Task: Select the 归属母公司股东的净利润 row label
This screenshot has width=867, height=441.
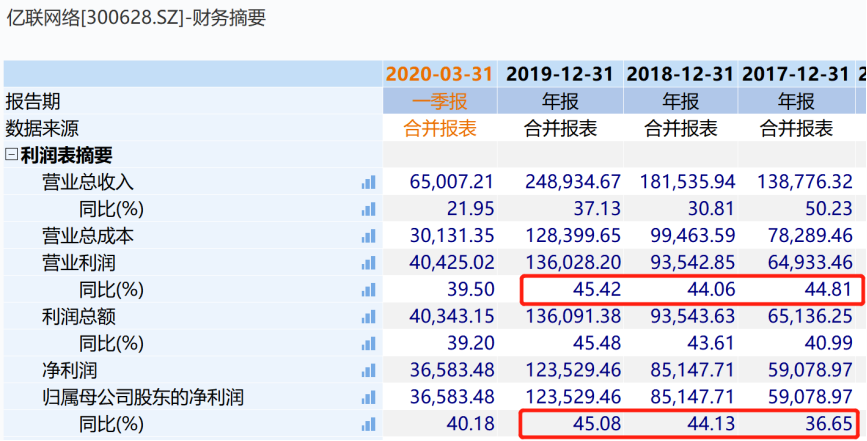Action: [x=143, y=397]
